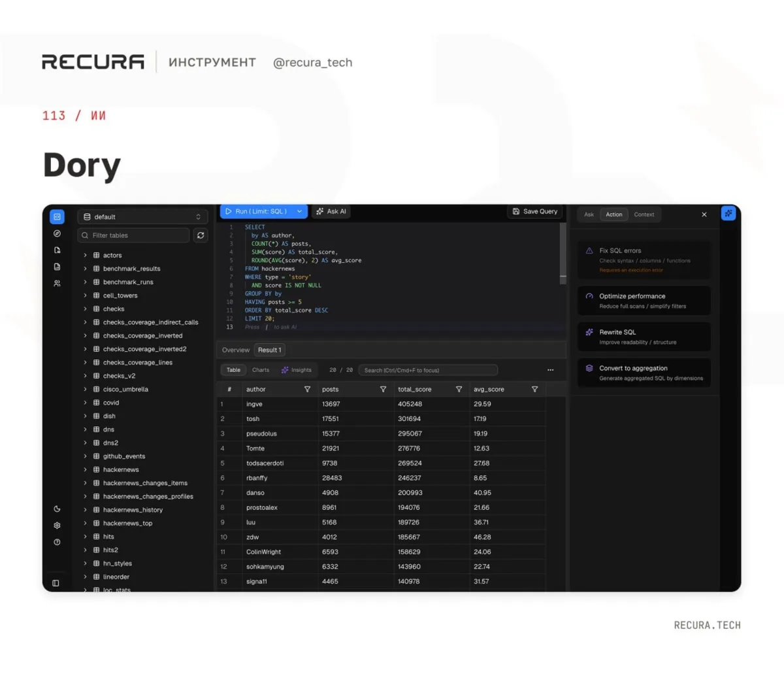
Task: Select the hn_styles table
Action: click(118, 564)
